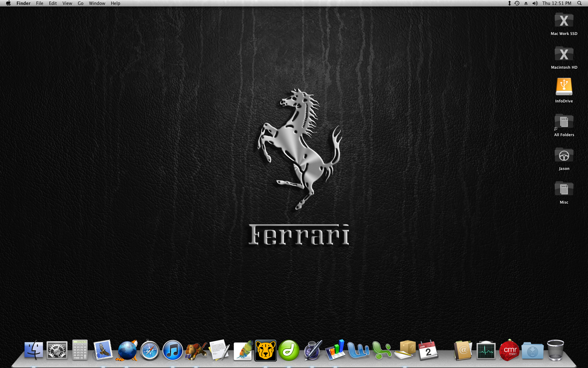Open Microsoft Word blue W icon
The height and width of the screenshot is (368, 588).
point(358,350)
